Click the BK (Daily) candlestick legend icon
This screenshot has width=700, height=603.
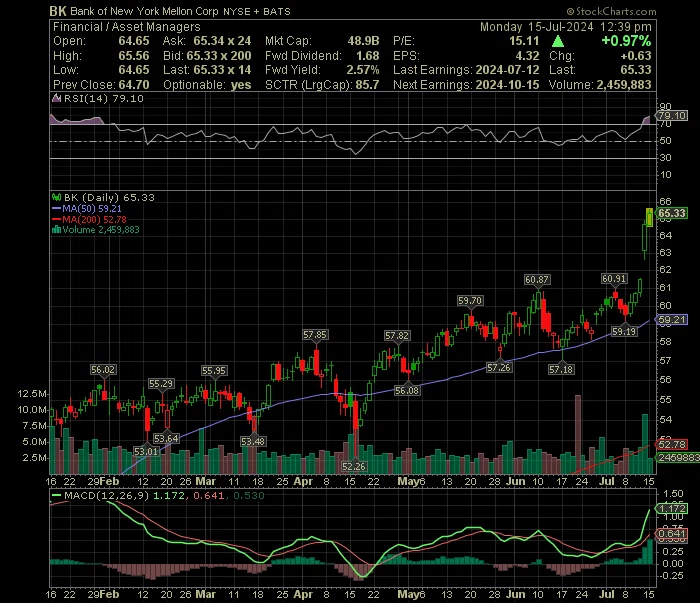point(56,197)
